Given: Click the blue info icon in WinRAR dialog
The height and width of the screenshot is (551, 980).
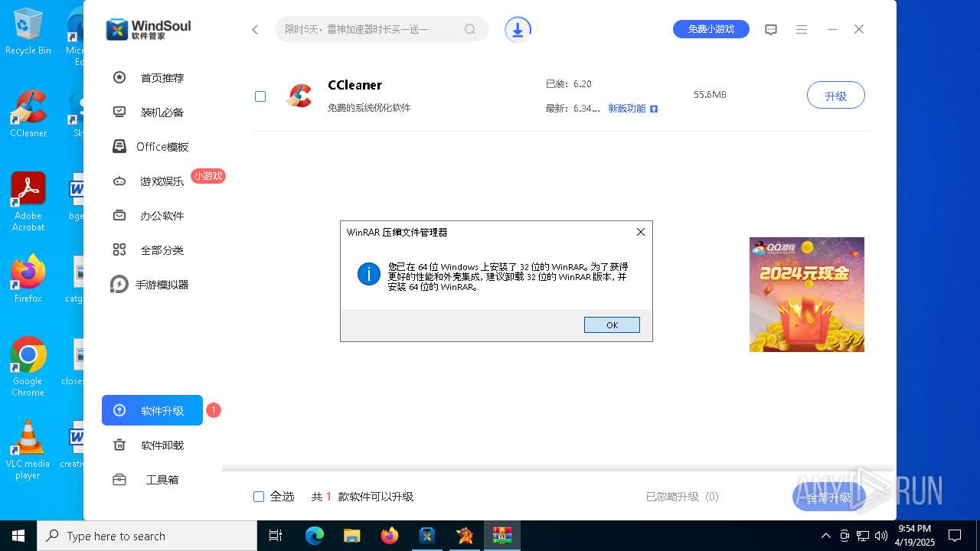Looking at the screenshot, I should click(369, 274).
